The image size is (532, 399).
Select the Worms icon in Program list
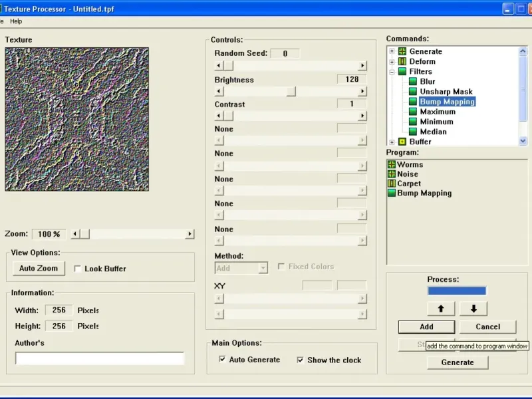click(392, 164)
